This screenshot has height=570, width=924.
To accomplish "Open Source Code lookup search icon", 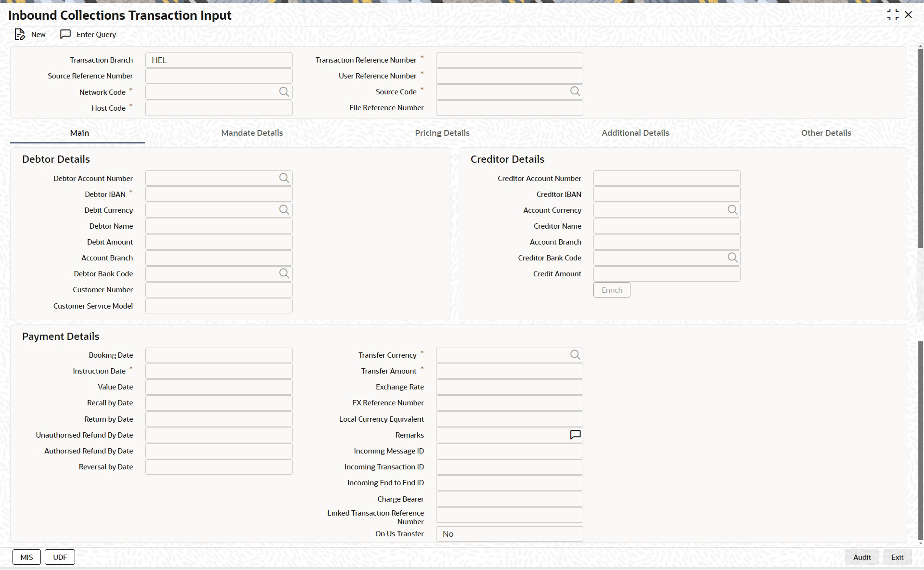I will [x=575, y=91].
